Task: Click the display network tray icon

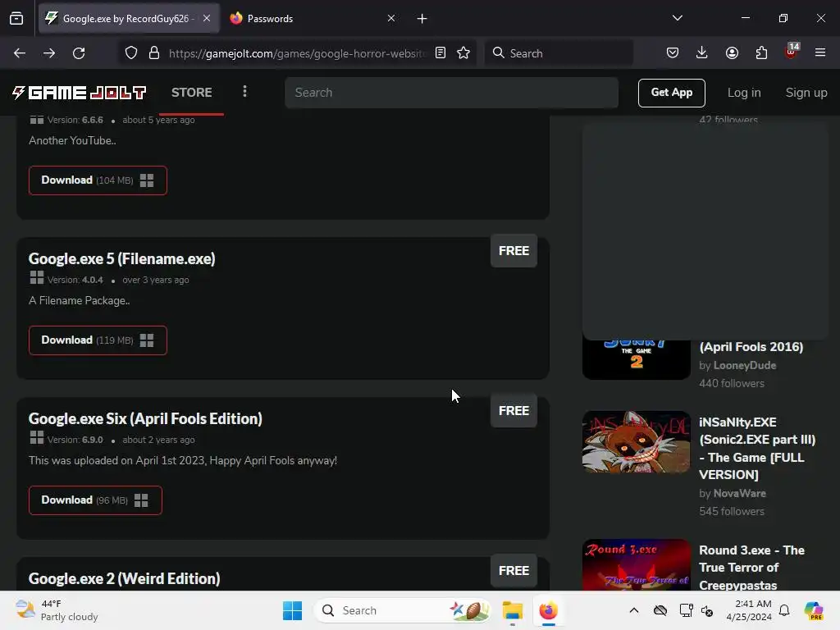Action: [686, 610]
